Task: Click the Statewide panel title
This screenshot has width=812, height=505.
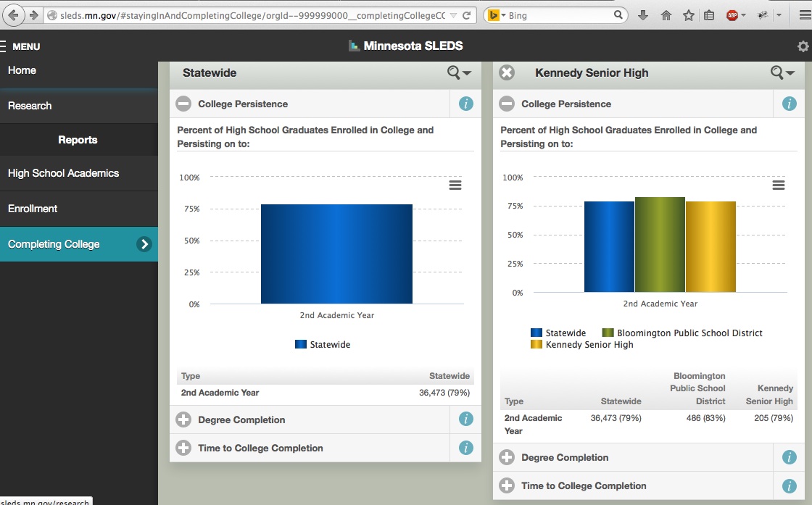Action: pyautogui.click(x=210, y=73)
